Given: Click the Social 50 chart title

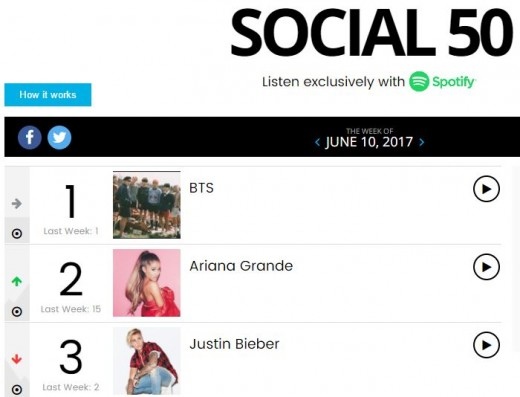Looking at the screenshot, I should pyautogui.click(x=371, y=33).
